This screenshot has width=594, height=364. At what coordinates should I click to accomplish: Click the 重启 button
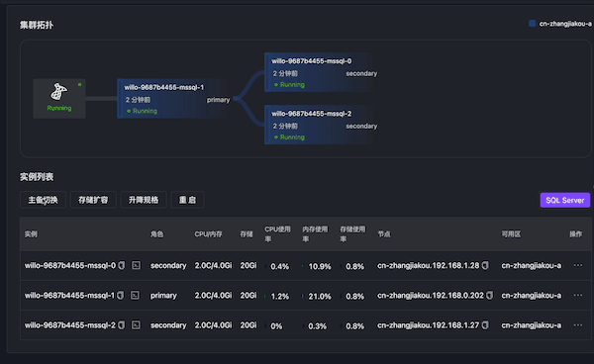click(x=187, y=200)
